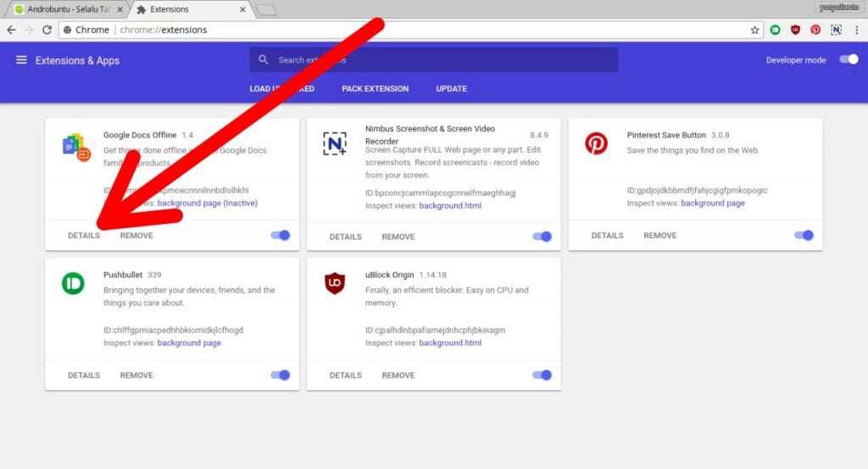The image size is (868, 469).
Task: Click REMOVE for uBlock Origin
Action: click(x=398, y=375)
